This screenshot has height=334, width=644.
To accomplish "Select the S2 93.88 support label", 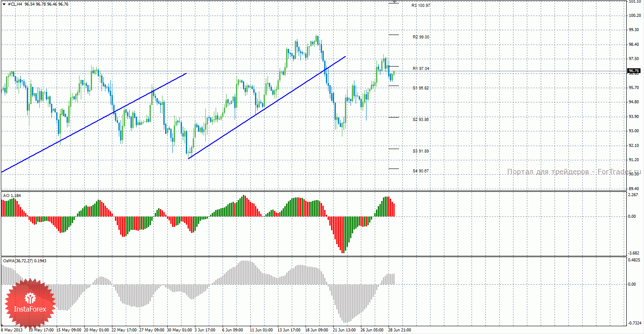I will coord(421,119).
